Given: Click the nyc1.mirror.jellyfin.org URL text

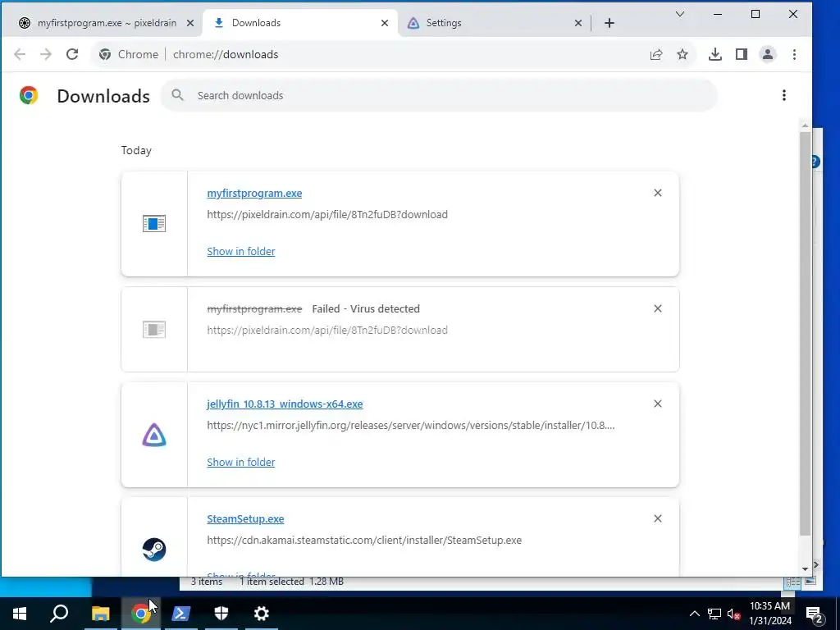Looking at the screenshot, I should coord(411,426).
